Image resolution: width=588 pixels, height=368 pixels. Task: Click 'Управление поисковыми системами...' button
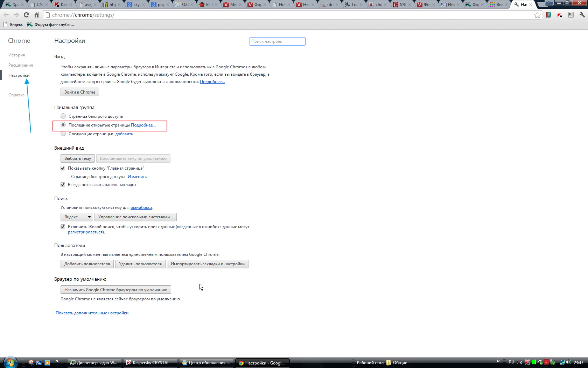(135, 217)
